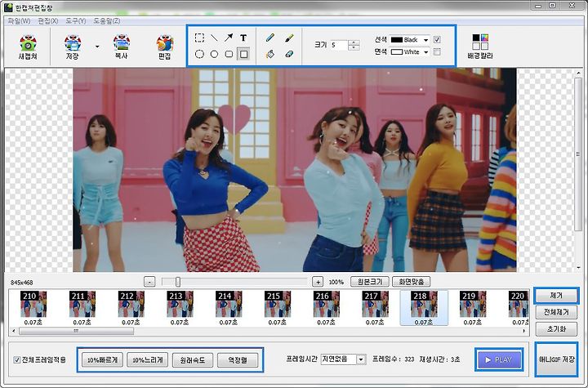Select frame thumbnail 214

pos(229,308)
